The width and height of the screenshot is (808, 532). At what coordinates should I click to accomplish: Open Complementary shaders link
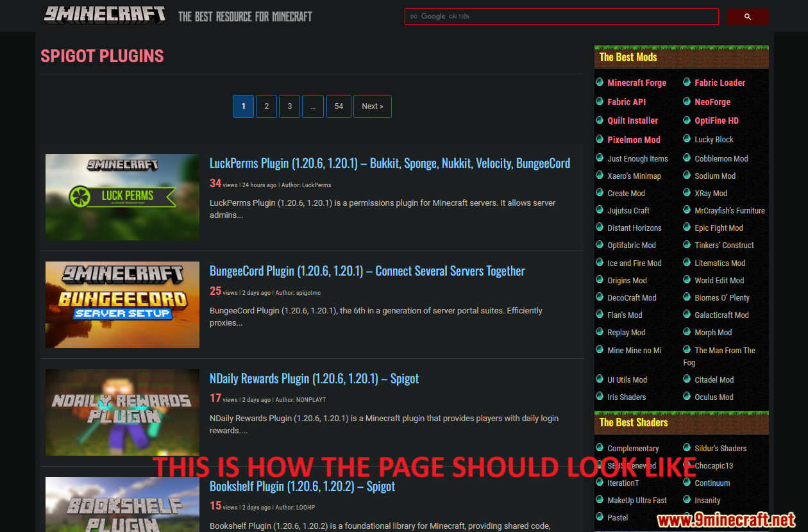(633, 449)
